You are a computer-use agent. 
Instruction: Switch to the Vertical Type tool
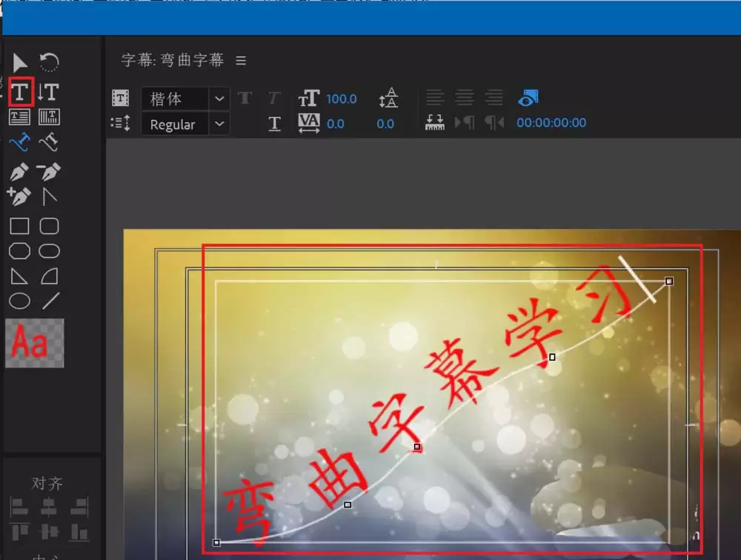pyautogui.click(x=47, y=92)
